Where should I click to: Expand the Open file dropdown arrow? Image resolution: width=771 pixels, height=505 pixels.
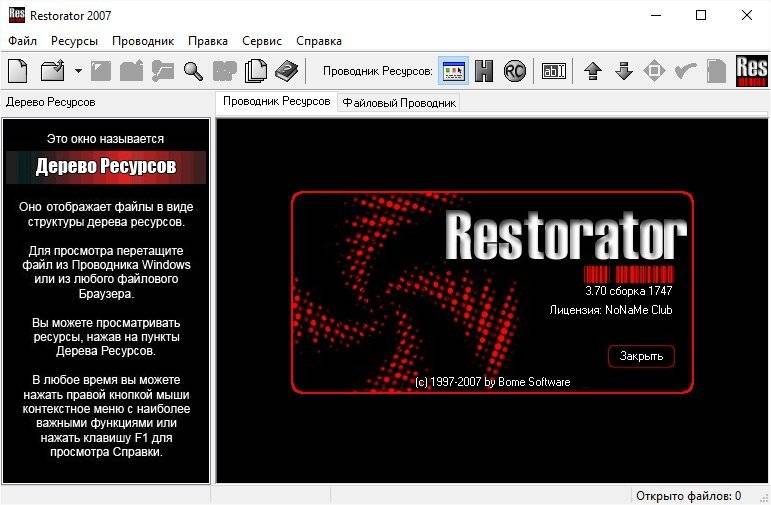78,71
